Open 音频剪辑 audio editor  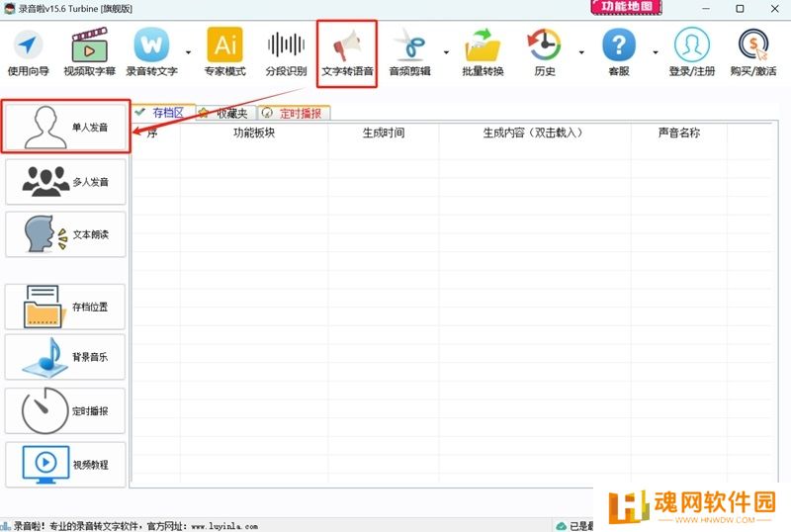[x=409, y=53]
